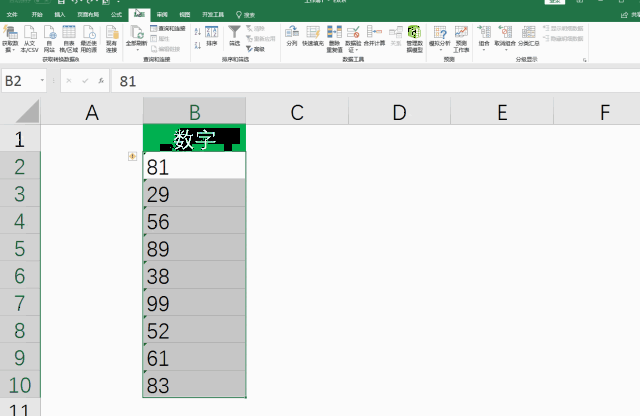Select cell containing 29
The width and height of the screenshot is (640, 416).
tap(194, 193)
